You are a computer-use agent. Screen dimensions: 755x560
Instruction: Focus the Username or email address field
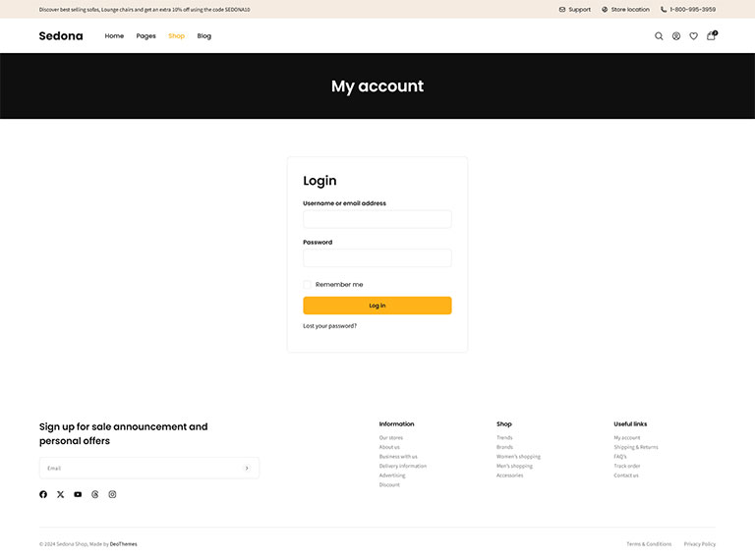click(x=377, y=219)
